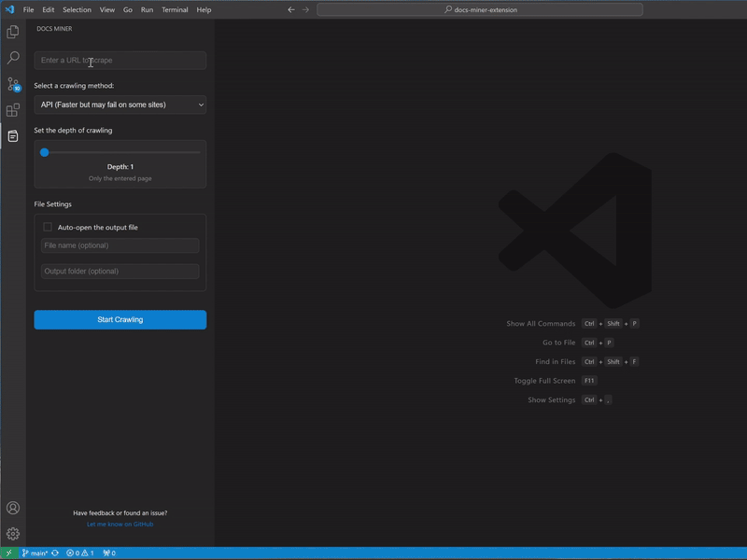Image resolution: width=747 pixels, height=560 pixels.
Task: Open the Extensions view icon
Action: [x=13, y=110]
